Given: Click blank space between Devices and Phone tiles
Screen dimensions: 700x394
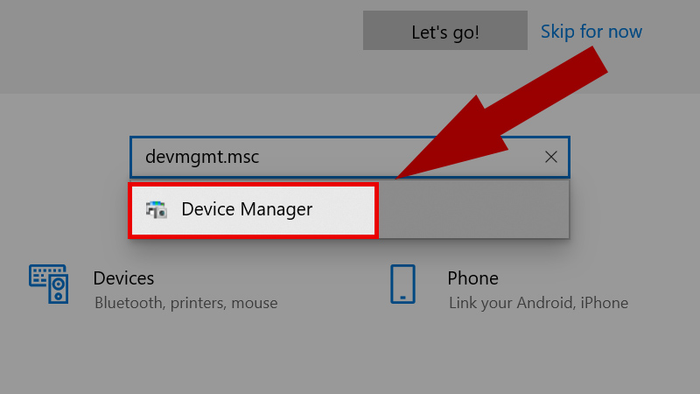Looking at the screenshot, I should click(x=333, y=286).
